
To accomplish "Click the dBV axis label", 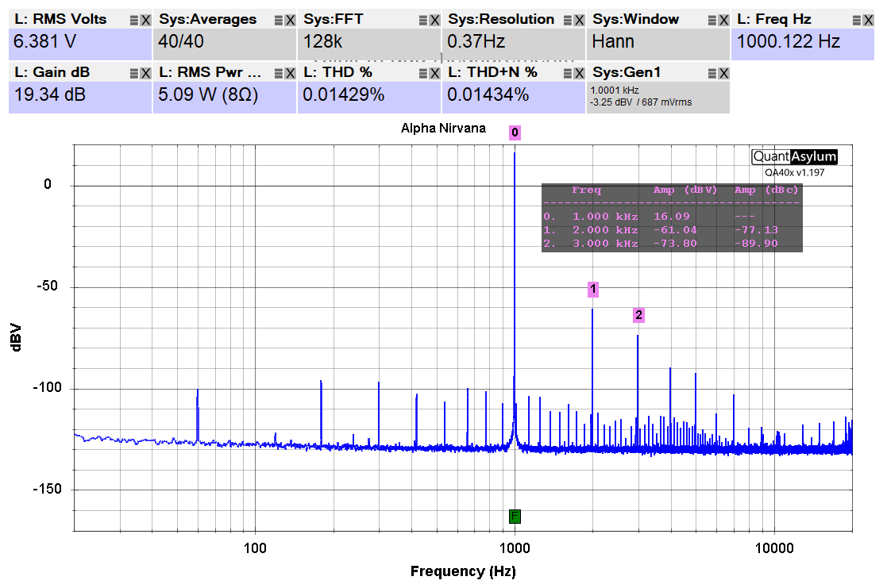I will [17, 337].
